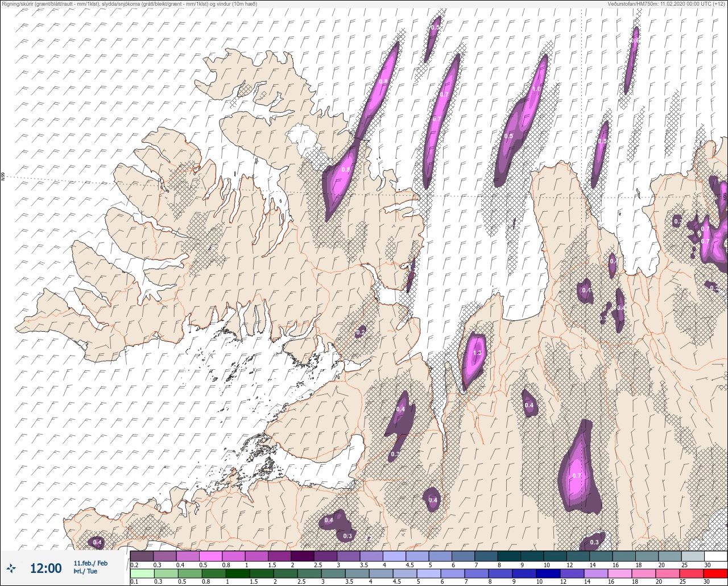Pick top-row legend swatch labelled 6
The width and height of the screenshot is (728, 586).
click(463, 556)
